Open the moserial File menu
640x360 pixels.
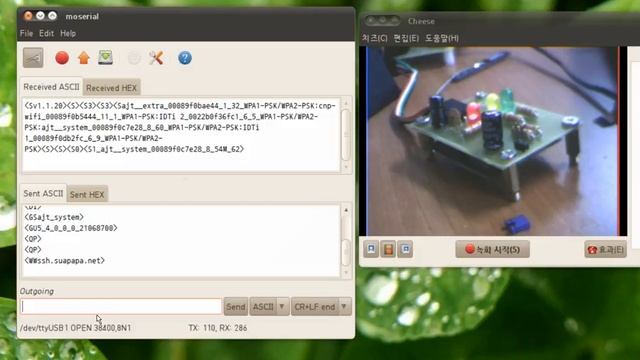pos(26,33)
